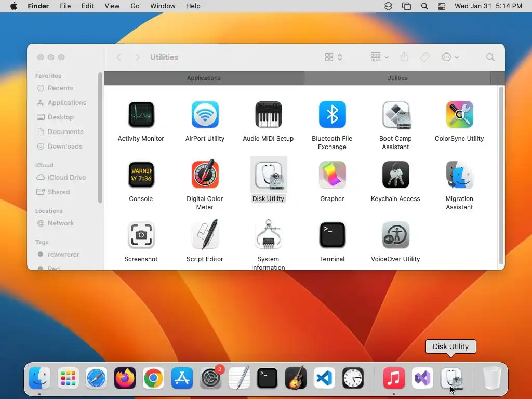Image resolution: width=532 pixels, height=399 pixels.
Task: Launch Google Chrome from the Dock
Action: pos(153,378)
